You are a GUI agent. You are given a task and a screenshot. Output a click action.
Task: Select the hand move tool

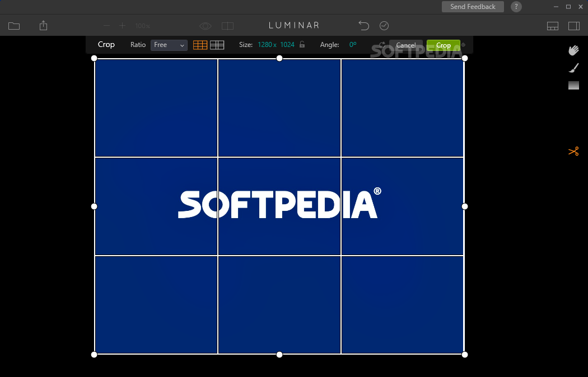573,50
